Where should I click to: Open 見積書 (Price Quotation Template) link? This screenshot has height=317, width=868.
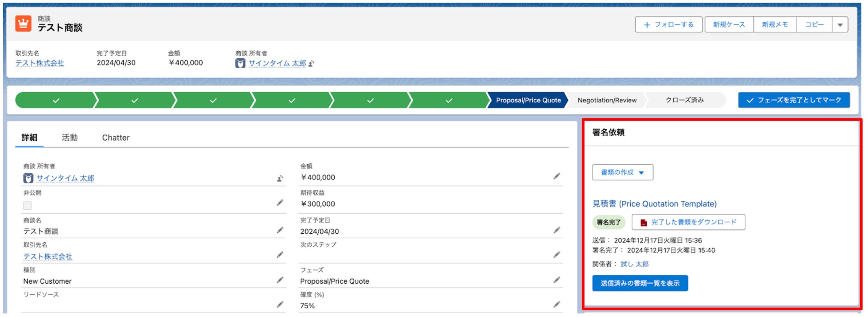pyautogui.click(x=654, y=204)
